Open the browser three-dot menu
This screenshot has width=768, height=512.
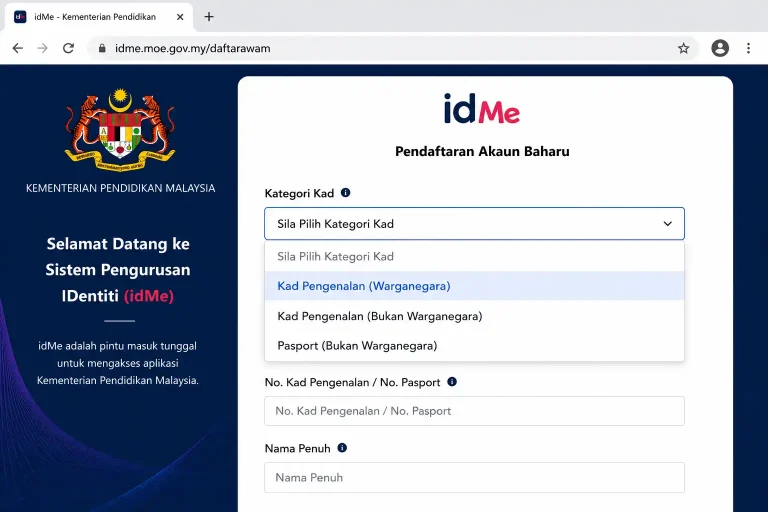point(748,48)
